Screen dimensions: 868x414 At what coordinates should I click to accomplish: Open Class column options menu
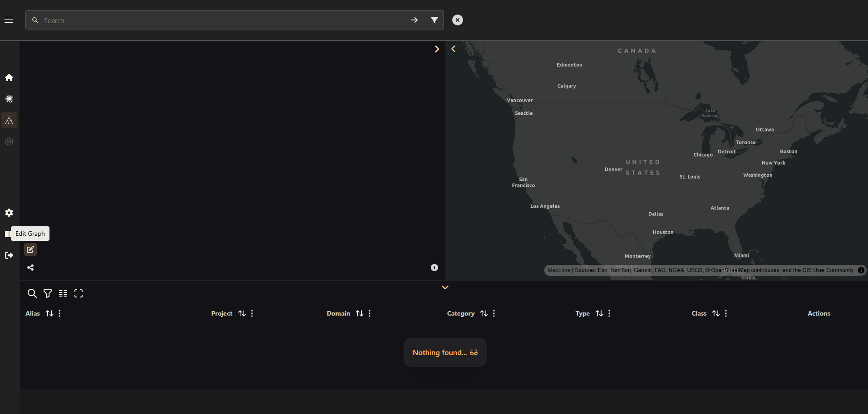(726, 313)
